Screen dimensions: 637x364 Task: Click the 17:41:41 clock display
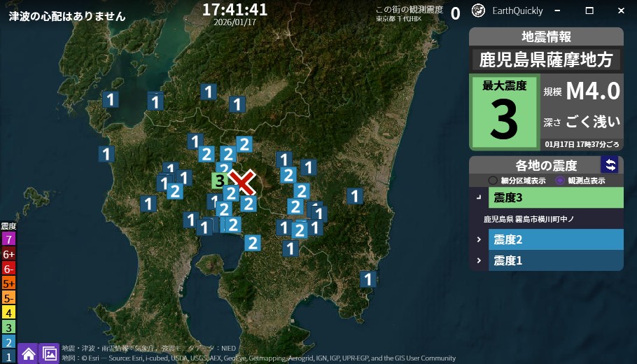pyautogui.click(x=234, y=9)
